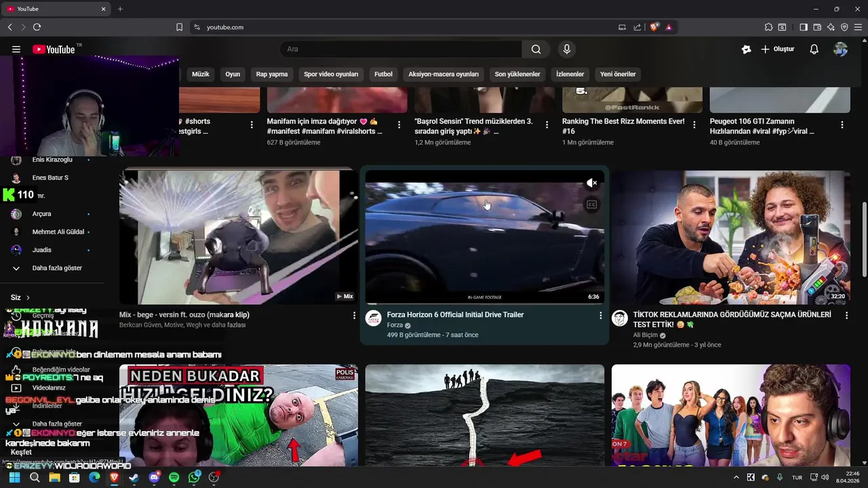Open Windows Start menu

pos(14,477)
